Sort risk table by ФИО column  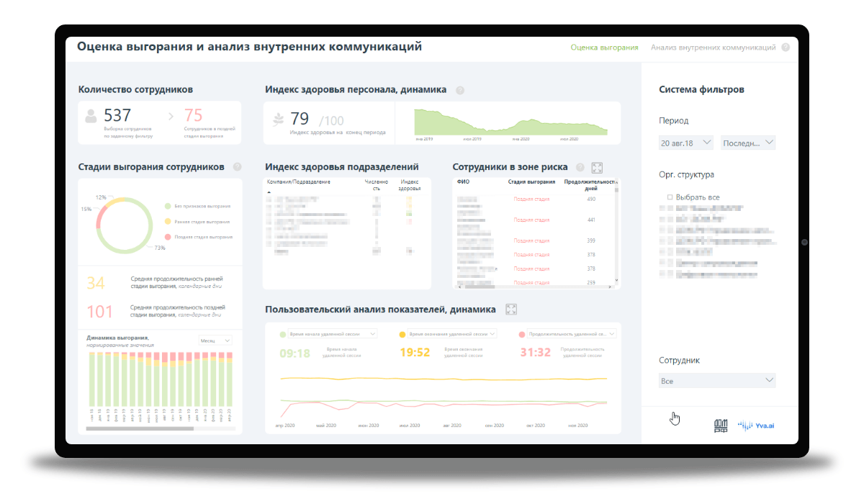tap(463, 182)
